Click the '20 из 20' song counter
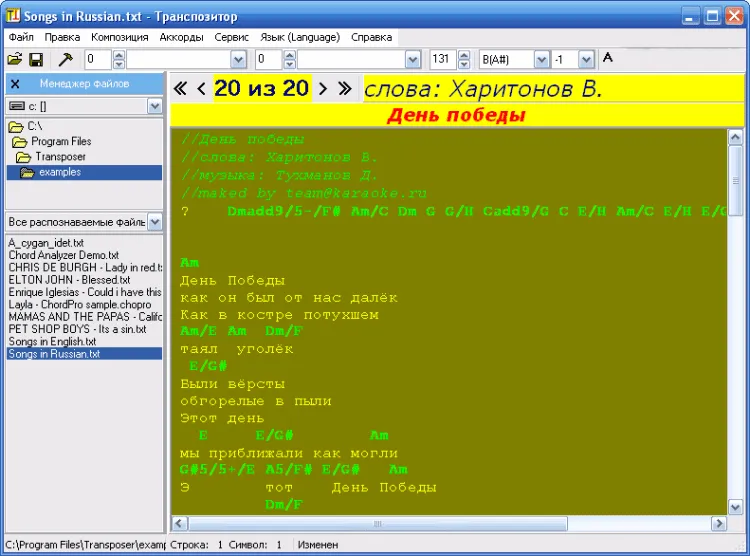 [261, 89]
